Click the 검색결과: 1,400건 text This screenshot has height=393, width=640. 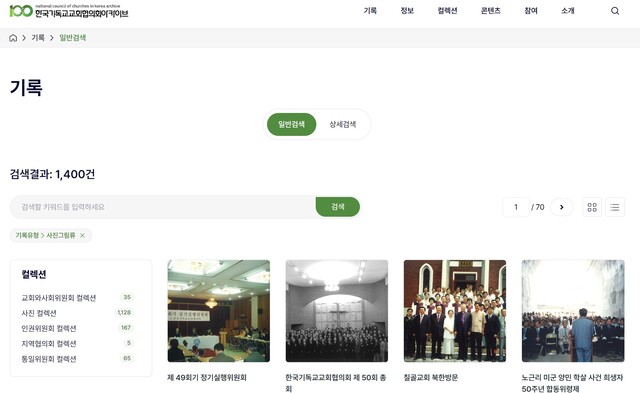point(52,174)
